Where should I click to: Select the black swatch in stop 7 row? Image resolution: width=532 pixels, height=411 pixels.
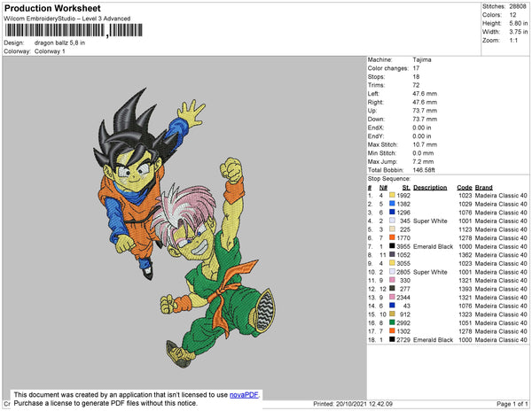(x=392, y=246)
